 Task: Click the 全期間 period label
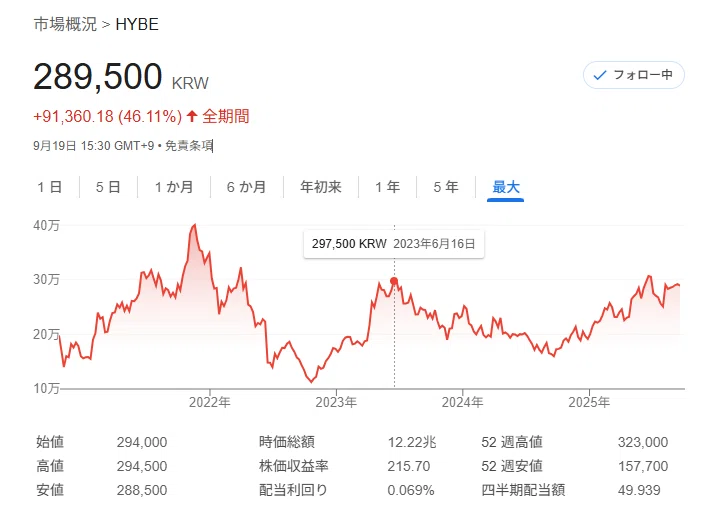click(226, 116)
